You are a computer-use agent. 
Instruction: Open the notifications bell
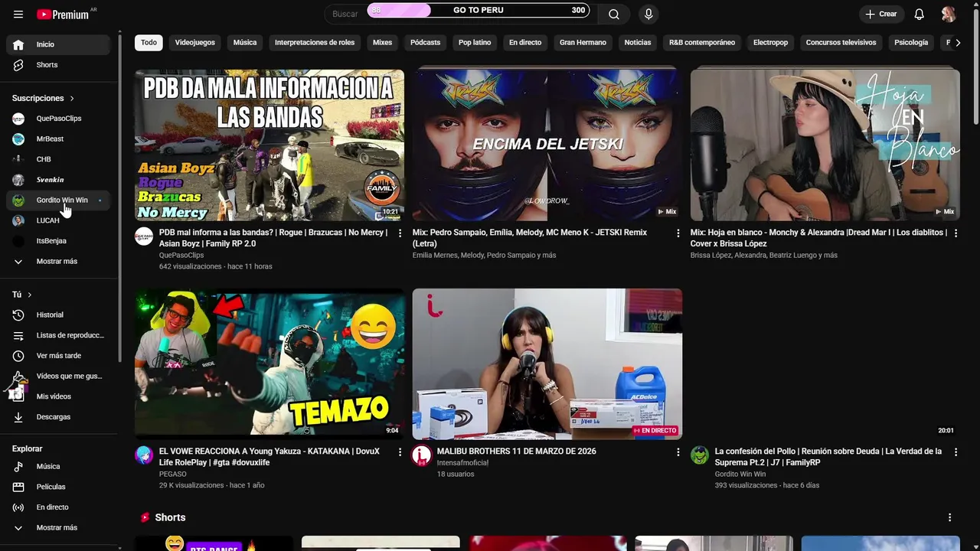tap(920, 14)
